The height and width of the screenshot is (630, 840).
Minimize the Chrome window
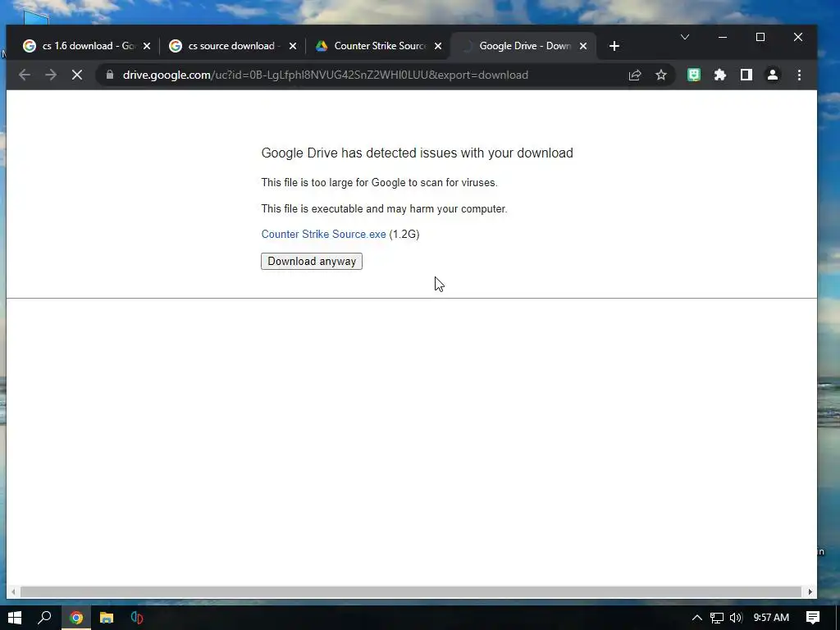click(x=723, y=37)
